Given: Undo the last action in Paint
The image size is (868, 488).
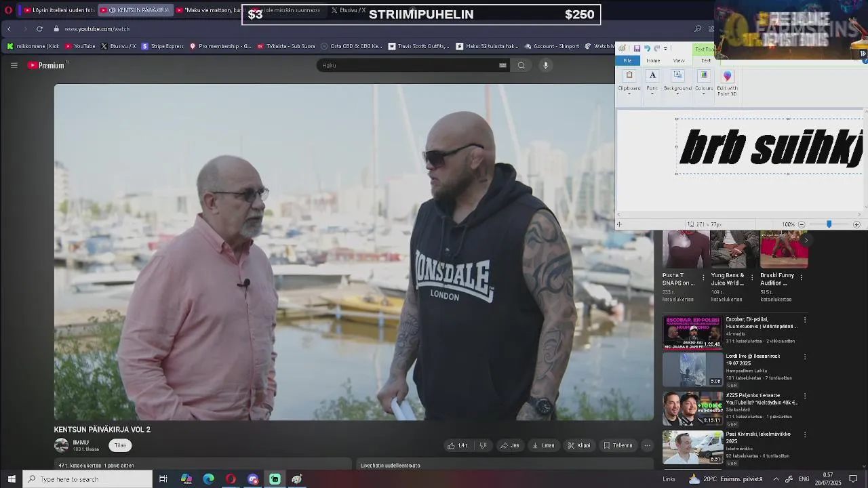Looking at the screenshot, I should (647, 49).
